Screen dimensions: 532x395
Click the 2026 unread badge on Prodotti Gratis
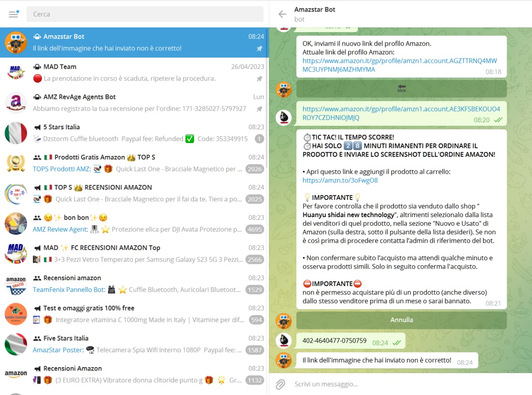pos(254,169)
